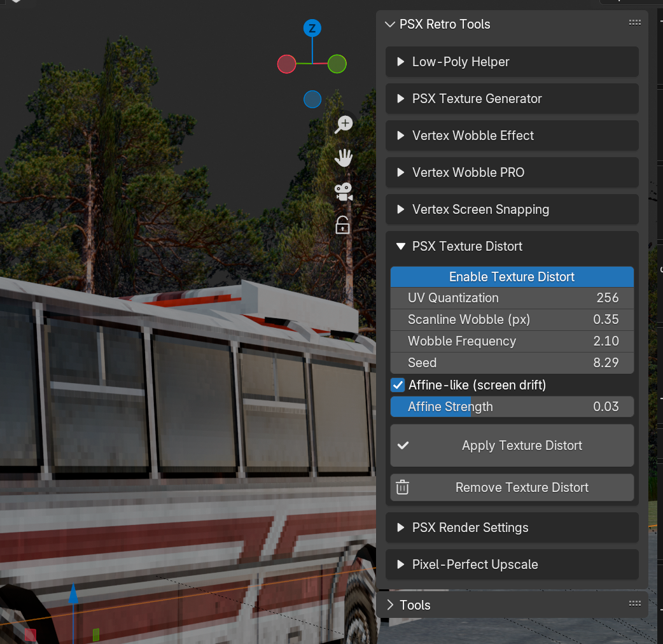Click Apply Texture Distort button

click(x=512, y=445)
